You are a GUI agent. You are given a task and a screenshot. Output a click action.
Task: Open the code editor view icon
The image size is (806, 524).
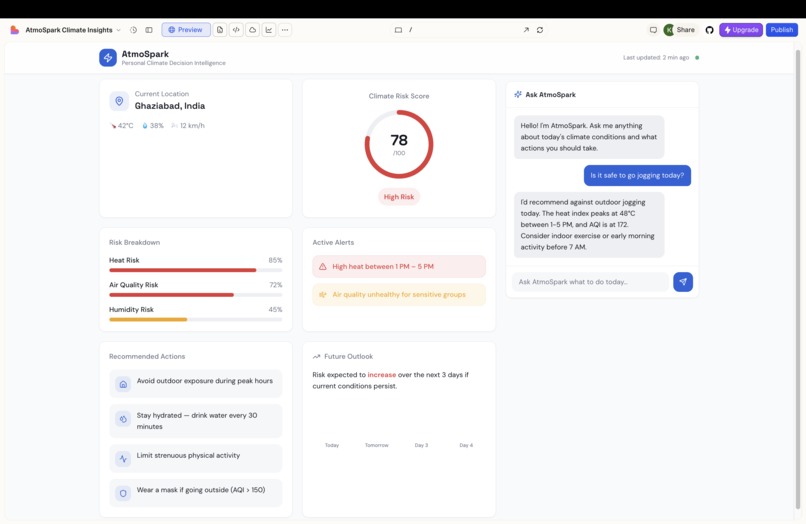tap(236, 30)
